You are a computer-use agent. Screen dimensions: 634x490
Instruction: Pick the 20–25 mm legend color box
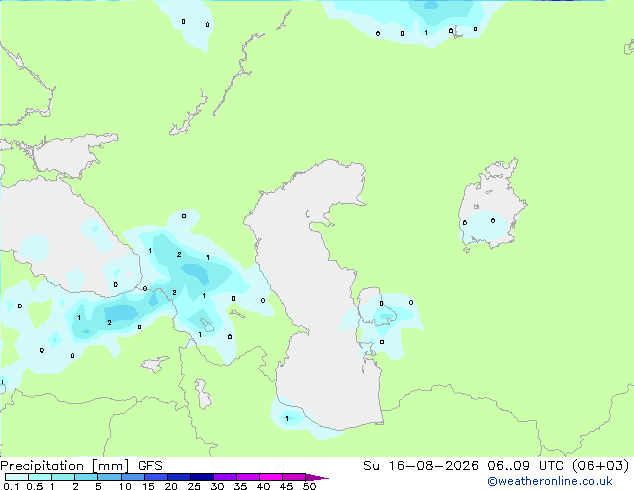click(178, 477)
